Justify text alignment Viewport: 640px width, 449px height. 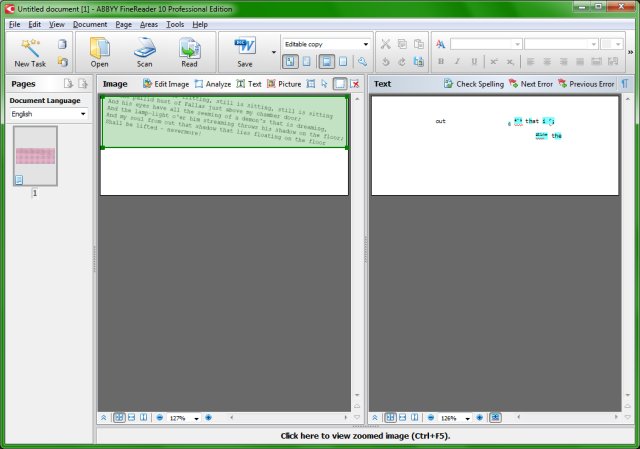[x=580, y=62]
